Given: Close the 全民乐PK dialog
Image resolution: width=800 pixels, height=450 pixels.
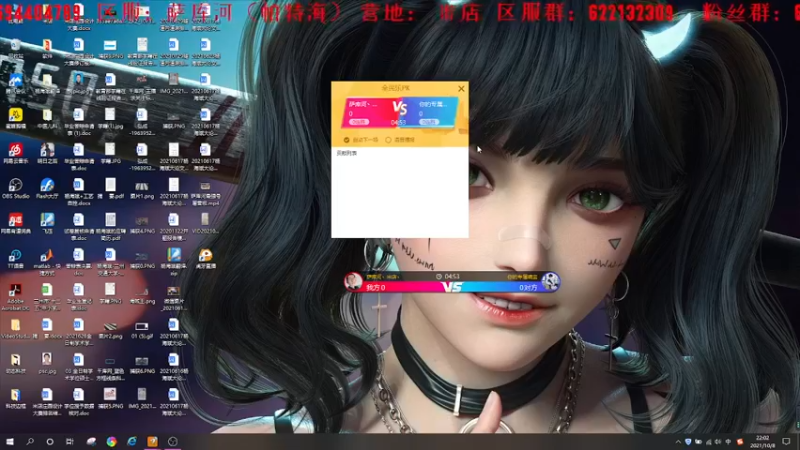Looking at the screenshot, I should 461,88.
